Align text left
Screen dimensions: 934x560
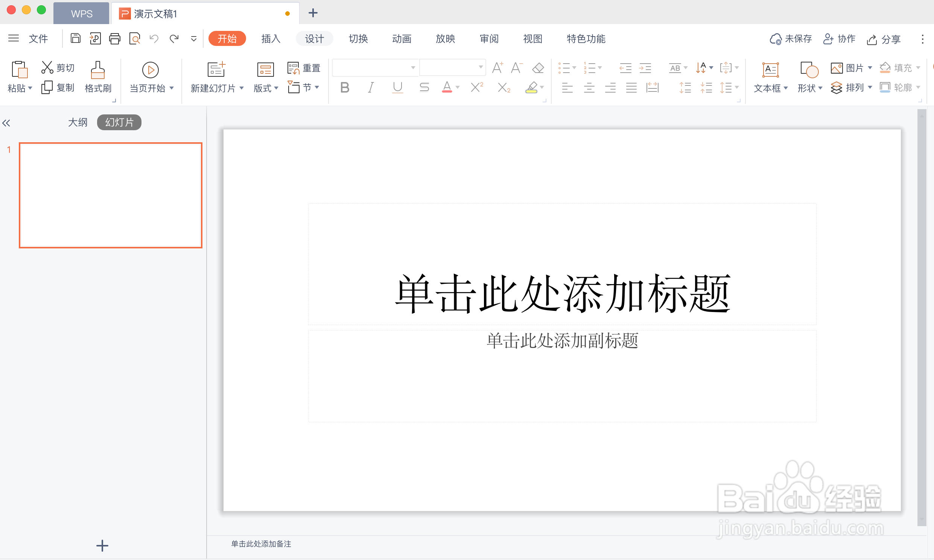point(567,88)
